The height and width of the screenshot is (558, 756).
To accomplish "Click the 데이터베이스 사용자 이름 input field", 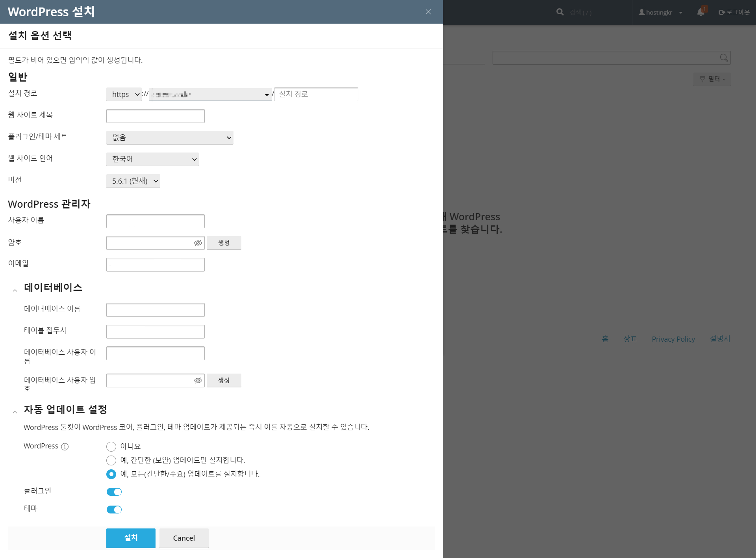I will (156, 353).
